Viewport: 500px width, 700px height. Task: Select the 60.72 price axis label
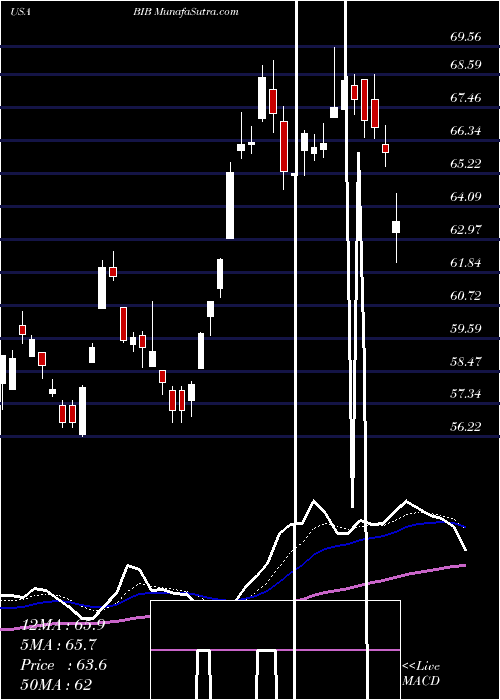pos(466,296)
